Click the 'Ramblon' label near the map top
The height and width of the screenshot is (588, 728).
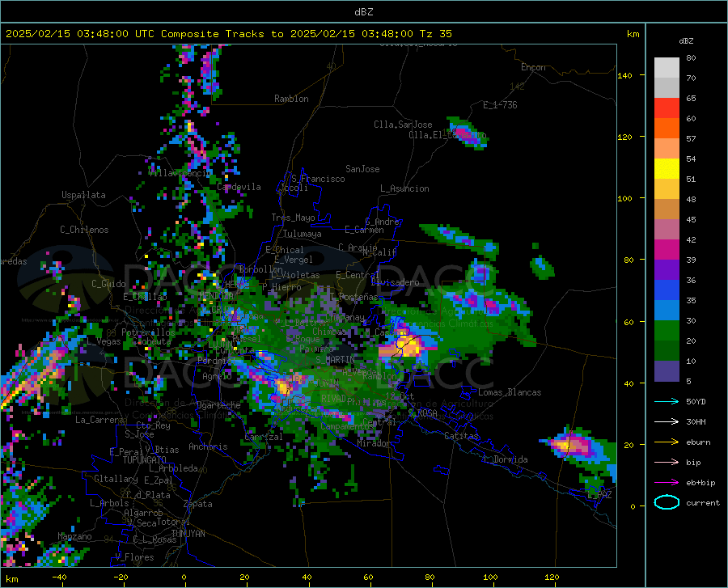pos(291,99)
